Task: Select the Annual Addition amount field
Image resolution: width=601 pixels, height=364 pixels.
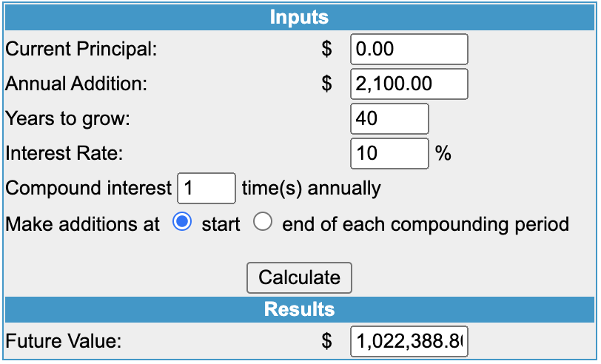Action: [409, 84]
